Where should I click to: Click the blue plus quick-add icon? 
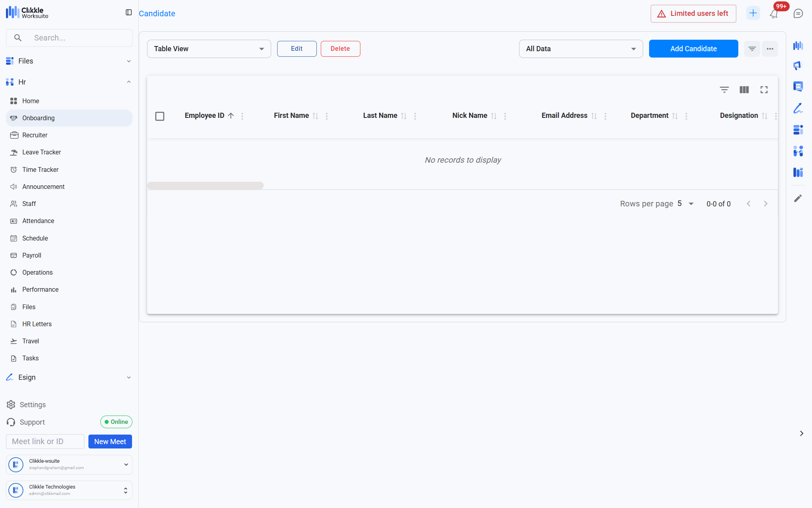tap(753, 13)
